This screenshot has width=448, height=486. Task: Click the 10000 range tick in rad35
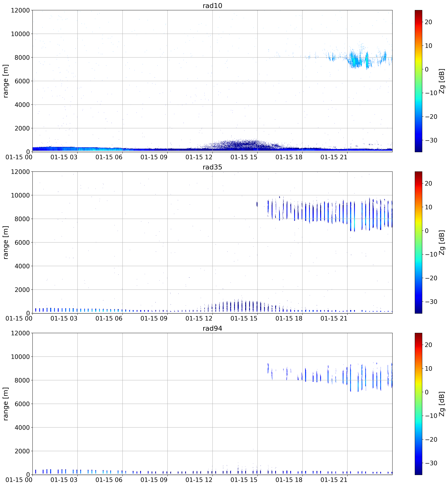[x=20, y=195]
